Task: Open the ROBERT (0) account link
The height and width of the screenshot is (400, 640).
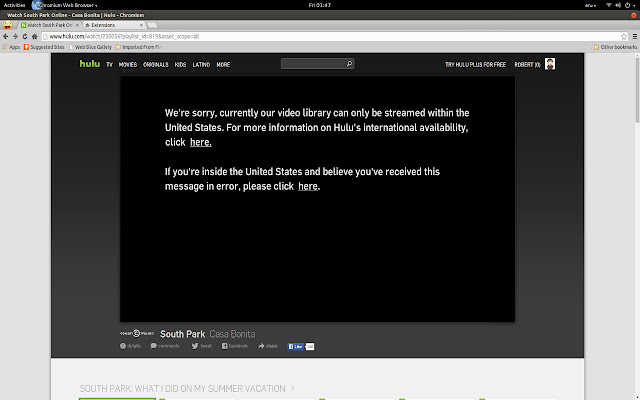Action: (527, 64)
